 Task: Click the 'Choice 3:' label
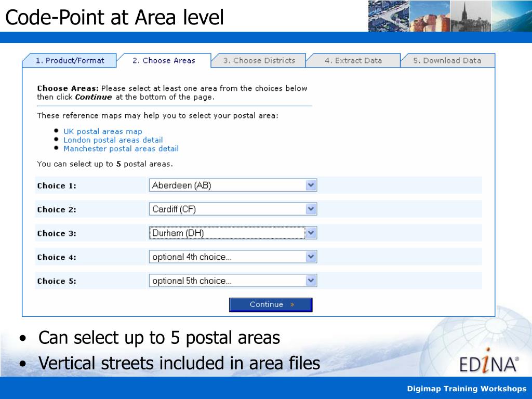tap(57, 233)
